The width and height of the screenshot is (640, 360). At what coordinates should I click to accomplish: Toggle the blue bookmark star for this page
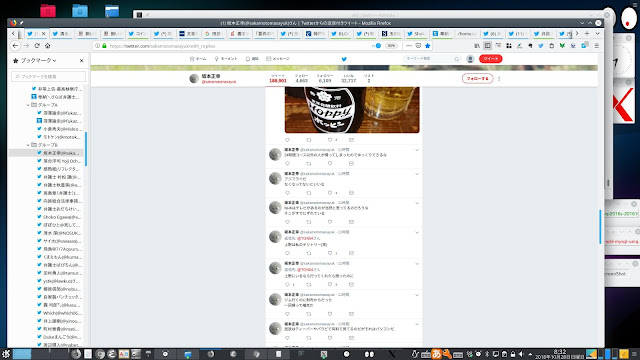tap(427, 46)
